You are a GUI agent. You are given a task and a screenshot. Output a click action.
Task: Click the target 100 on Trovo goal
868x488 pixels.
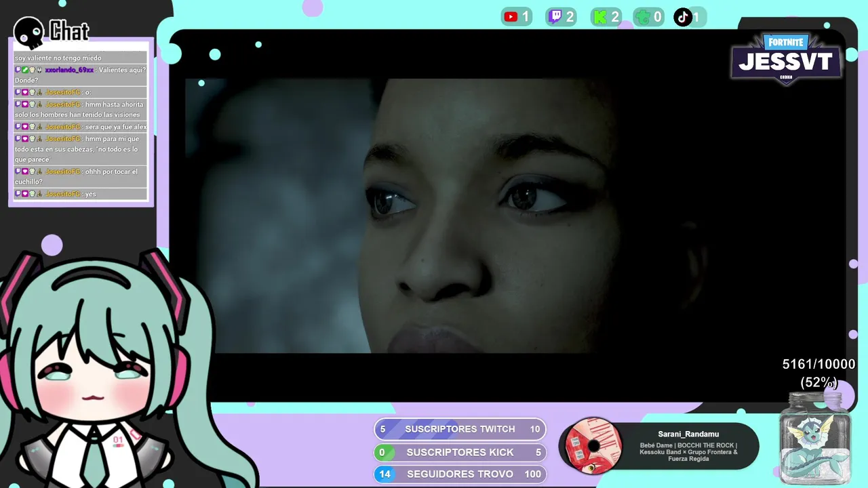[x=532, y=474]
